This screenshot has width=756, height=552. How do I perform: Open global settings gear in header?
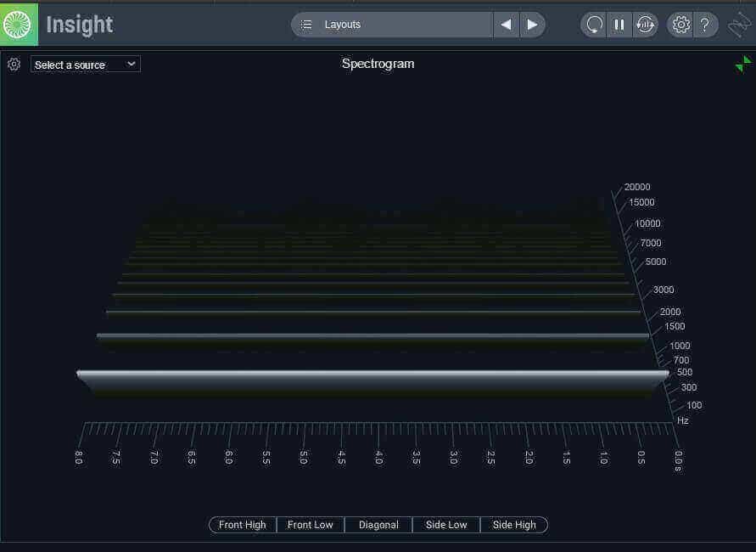click(680, 25)
